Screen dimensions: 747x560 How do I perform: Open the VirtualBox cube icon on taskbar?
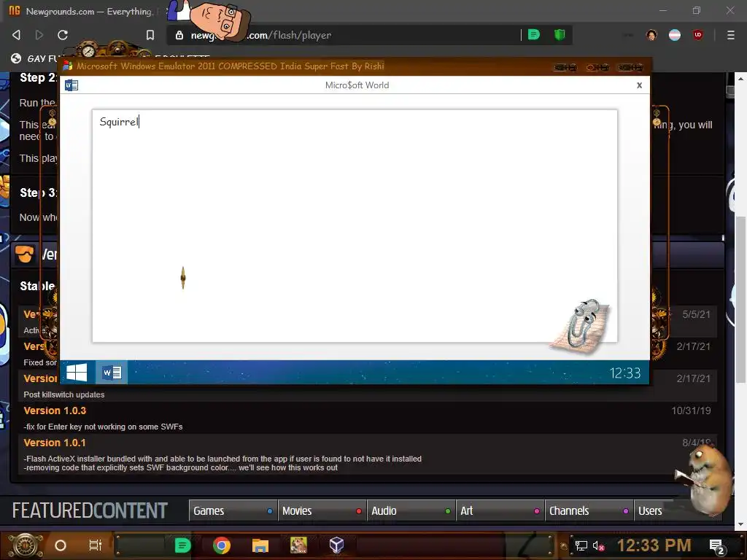click(337, 545)
